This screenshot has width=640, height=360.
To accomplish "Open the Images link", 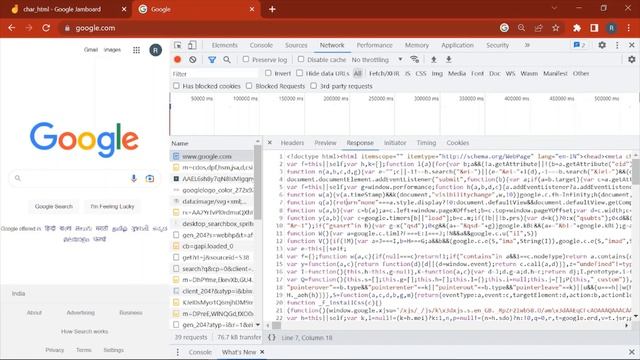I will click(x=112, y=50).
